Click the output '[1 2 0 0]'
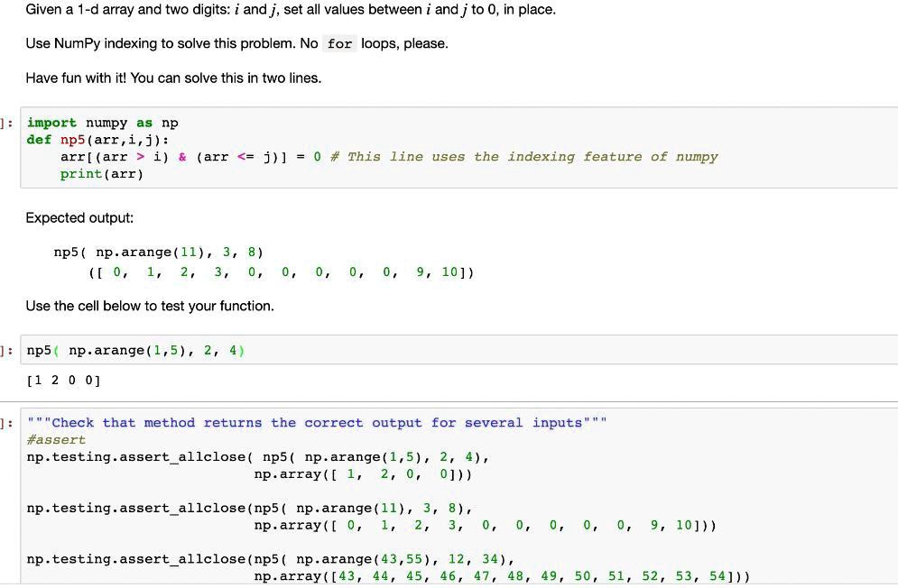 click(63, 381)
